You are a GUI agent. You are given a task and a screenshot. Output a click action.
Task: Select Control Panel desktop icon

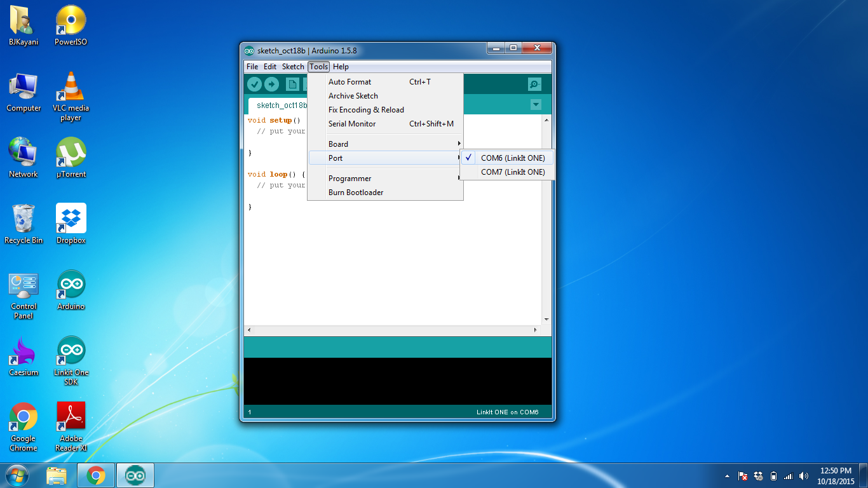[24, 295]
